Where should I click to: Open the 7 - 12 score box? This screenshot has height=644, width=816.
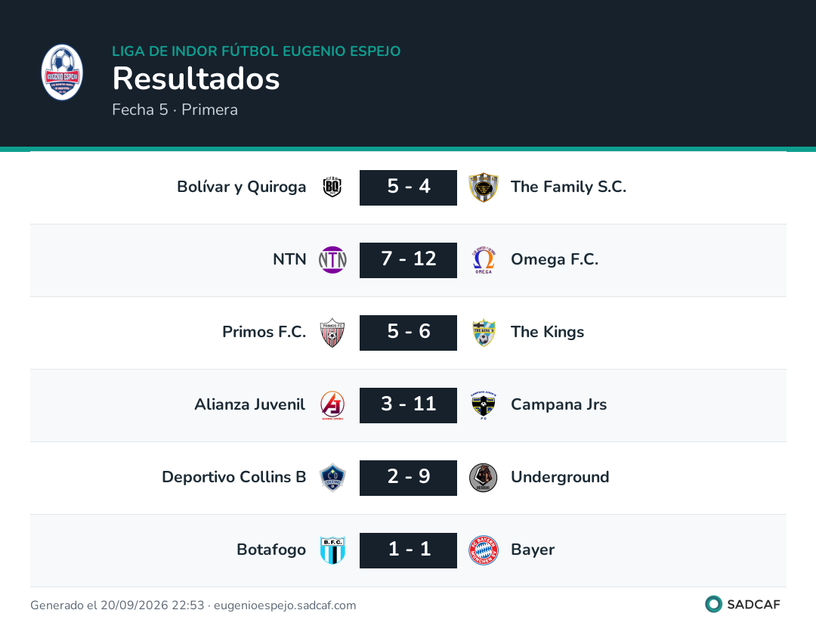[x=409, y=260]
